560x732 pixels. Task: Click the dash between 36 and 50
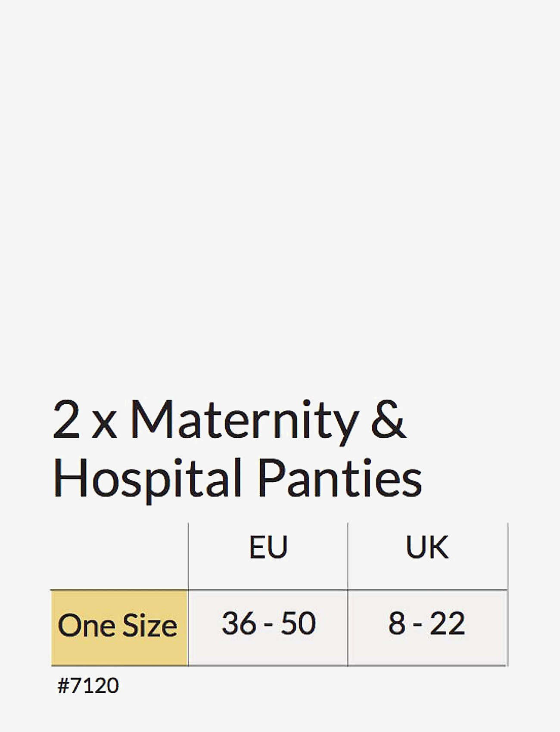pyautogui.click(x=268, y=626)
